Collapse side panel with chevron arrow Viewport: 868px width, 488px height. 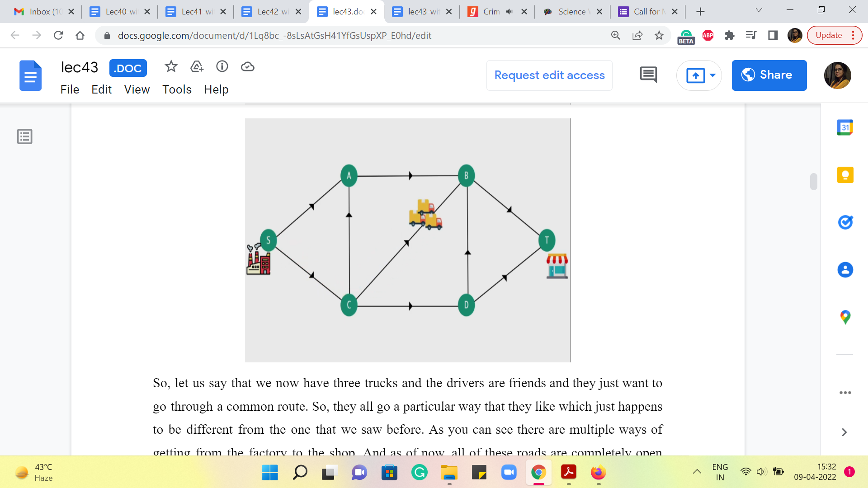click(x=844, y=432)
